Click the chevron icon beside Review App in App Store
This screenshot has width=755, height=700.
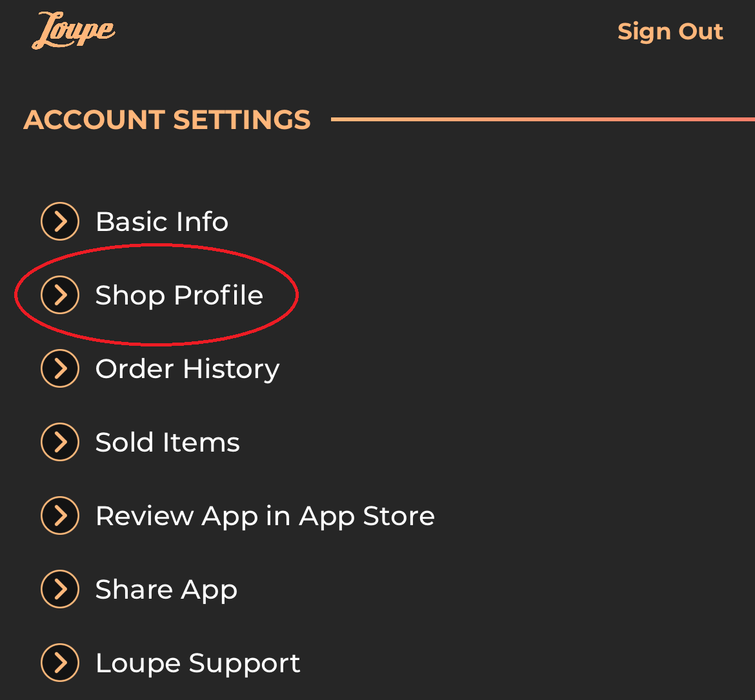(59, 515)
